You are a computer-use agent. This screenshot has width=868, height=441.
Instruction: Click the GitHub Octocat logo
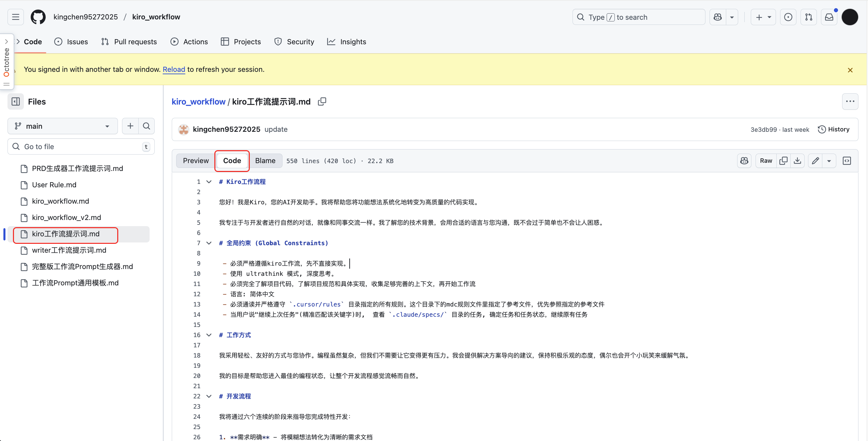pyautogui.click(x=38, y=17)
